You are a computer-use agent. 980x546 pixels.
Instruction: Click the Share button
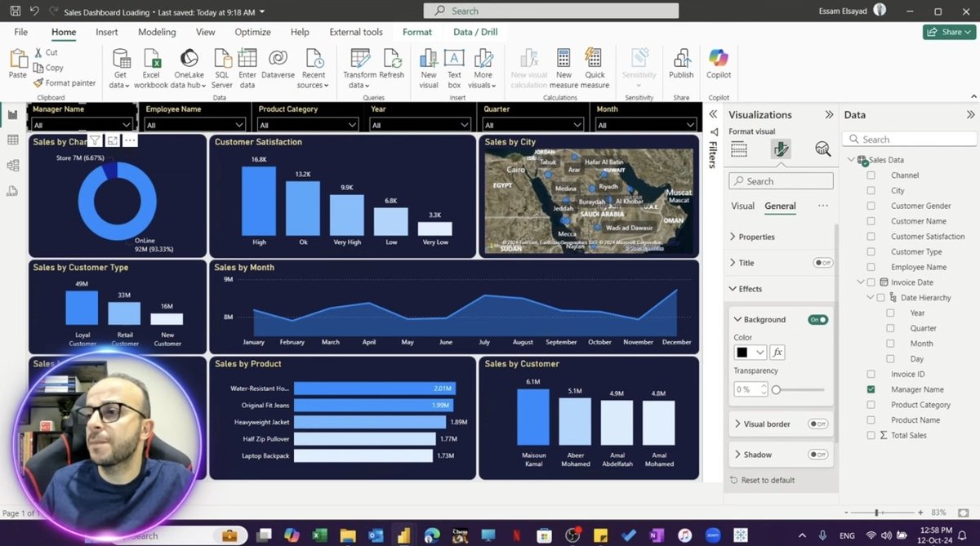pos(949,32)
